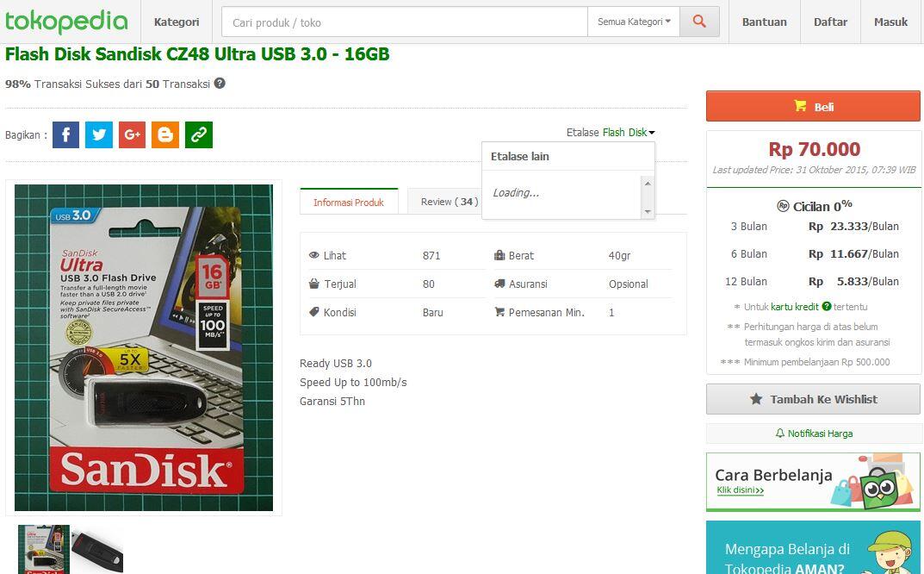Open the Semua Kategori dropdown
The height and width of the screenshot is (574, 924).
tap(634, 22)
